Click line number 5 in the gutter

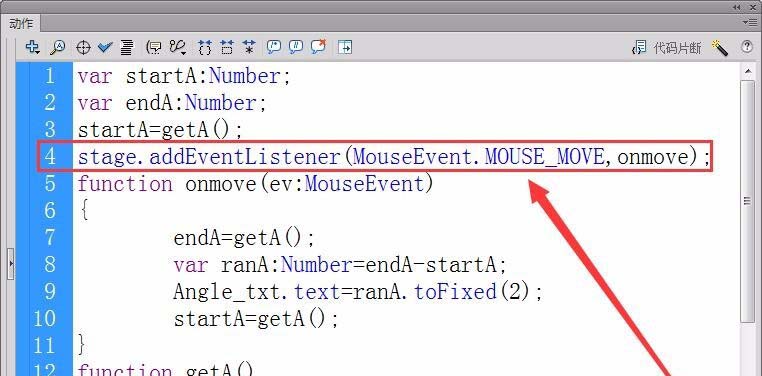pyautogui.click(x=50, y=184)
